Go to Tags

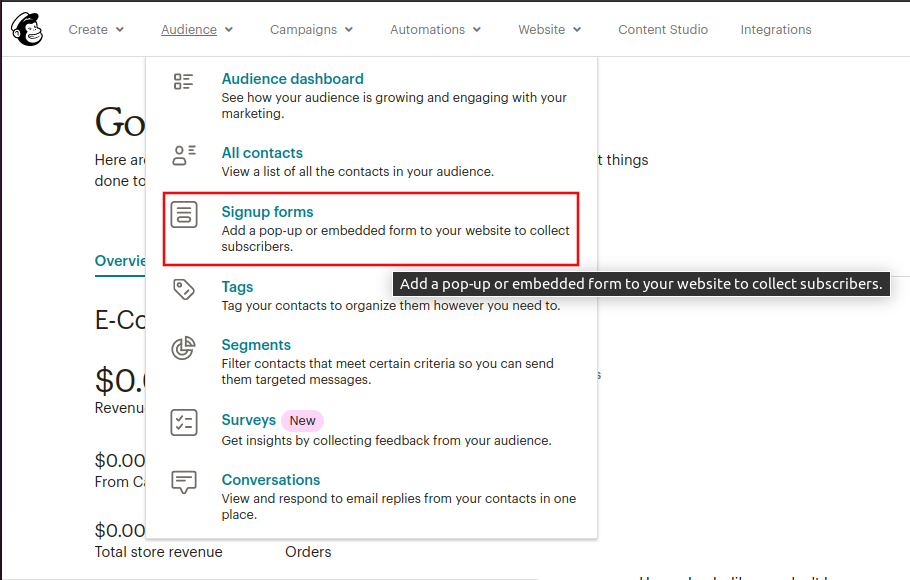coord(237,287)
